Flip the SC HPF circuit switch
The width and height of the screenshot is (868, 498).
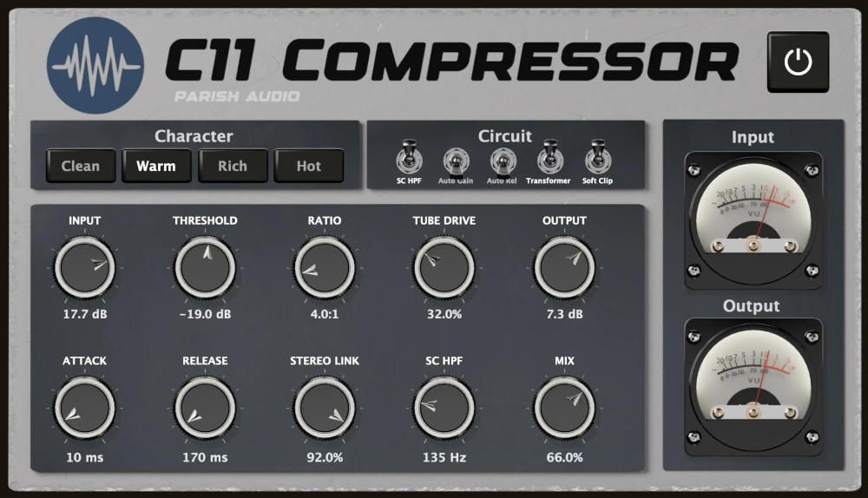click(x=409, y=157)
